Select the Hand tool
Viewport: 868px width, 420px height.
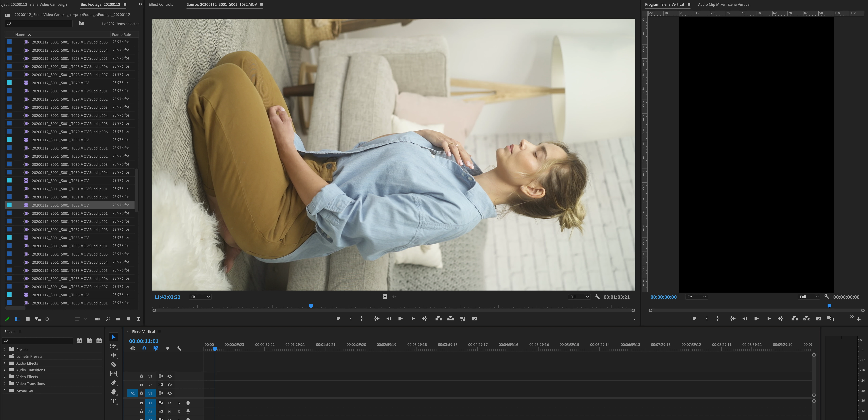point(114,392)
